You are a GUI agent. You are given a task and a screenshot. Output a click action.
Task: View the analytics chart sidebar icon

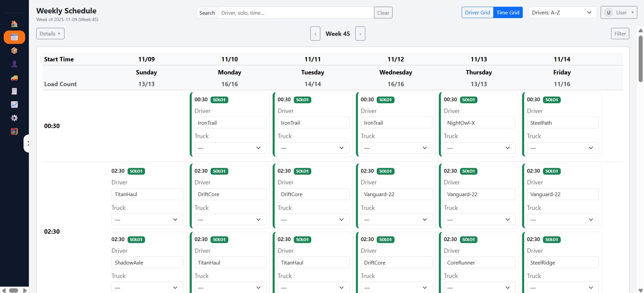point(14,105)
